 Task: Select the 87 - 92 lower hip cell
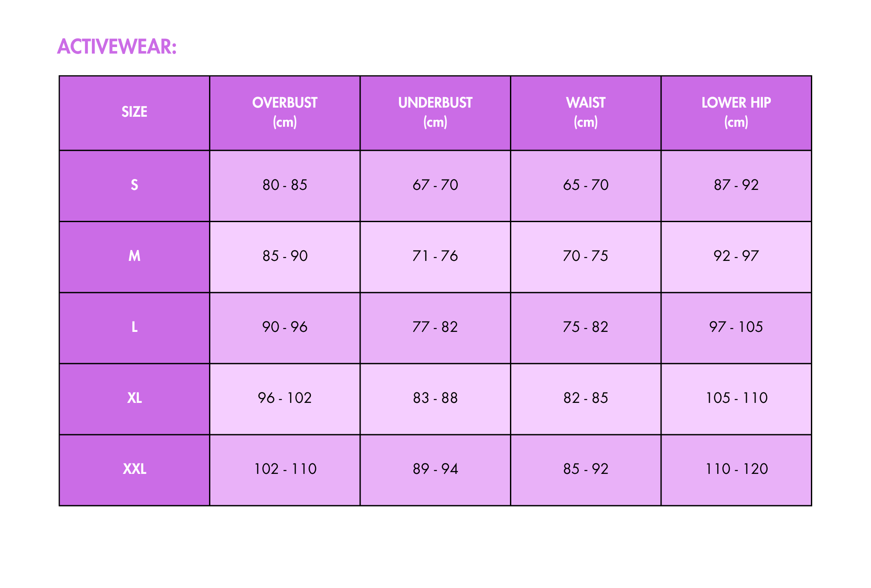tap(736, 185)
